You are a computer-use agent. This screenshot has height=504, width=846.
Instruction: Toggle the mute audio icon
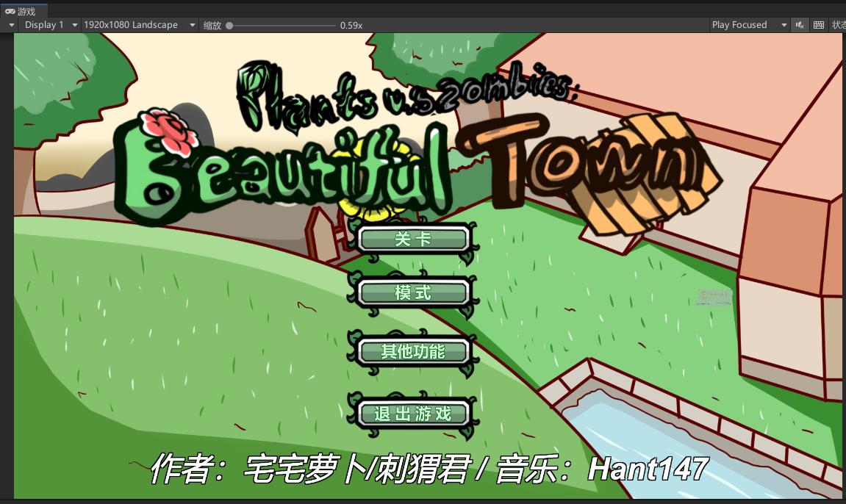(800, 25)
